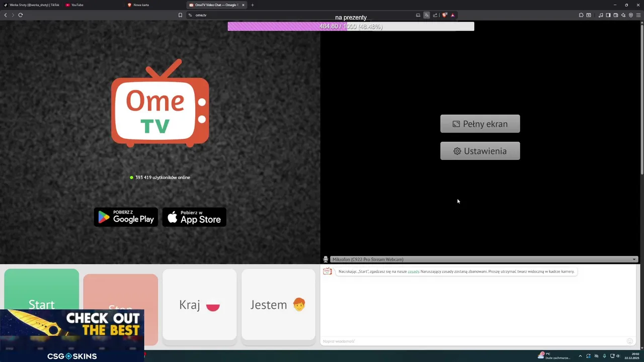Open Ustawienia settings button
This screenshot has height=362, width=644.
click(480, 151)
